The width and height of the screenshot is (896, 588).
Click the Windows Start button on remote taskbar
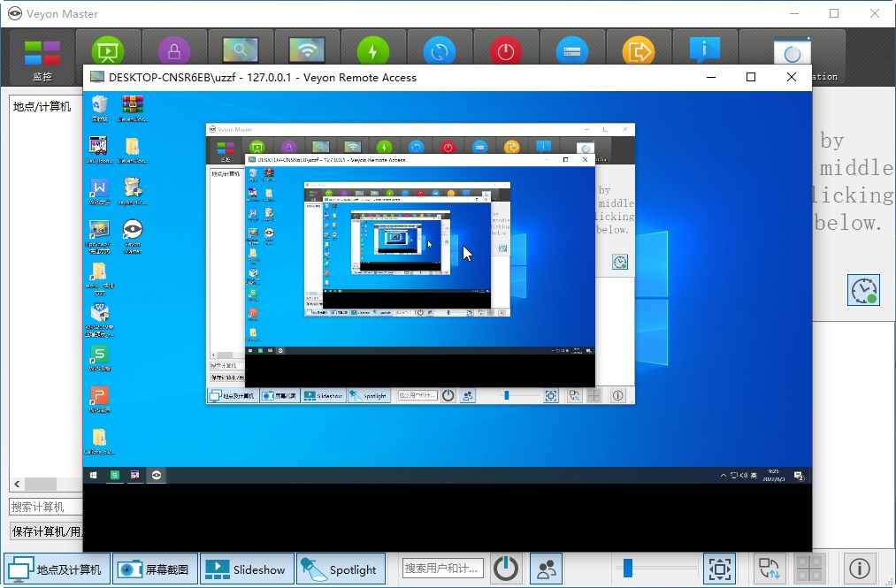[93, 475]
